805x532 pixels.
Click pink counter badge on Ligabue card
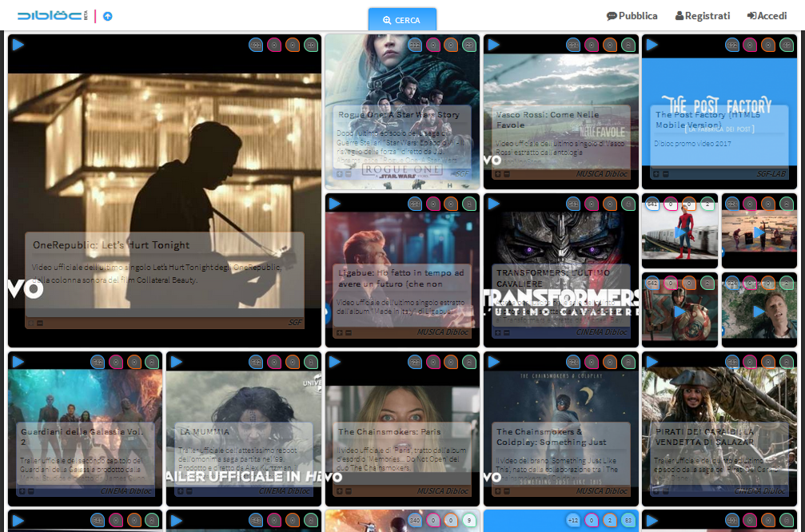(x=433, y=204)
